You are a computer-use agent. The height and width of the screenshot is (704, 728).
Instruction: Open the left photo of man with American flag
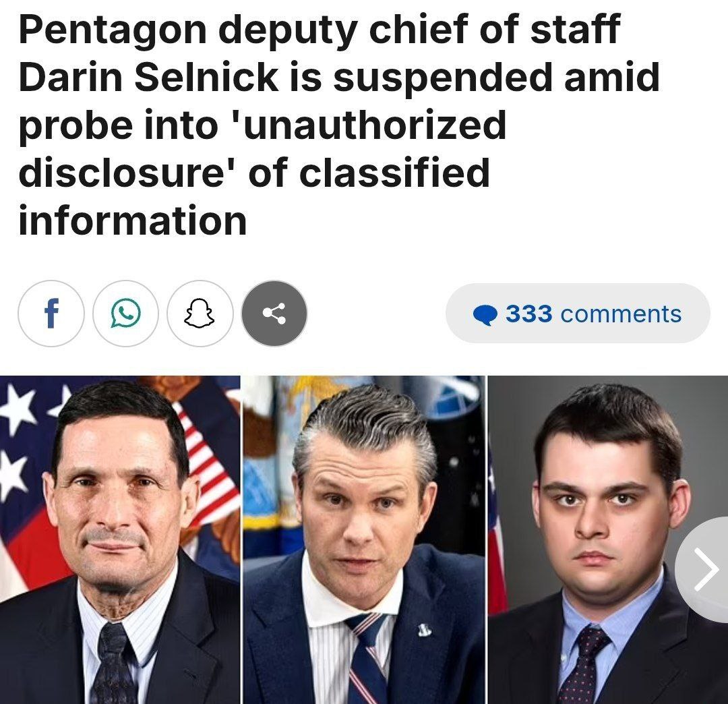[x=120, y=539]
